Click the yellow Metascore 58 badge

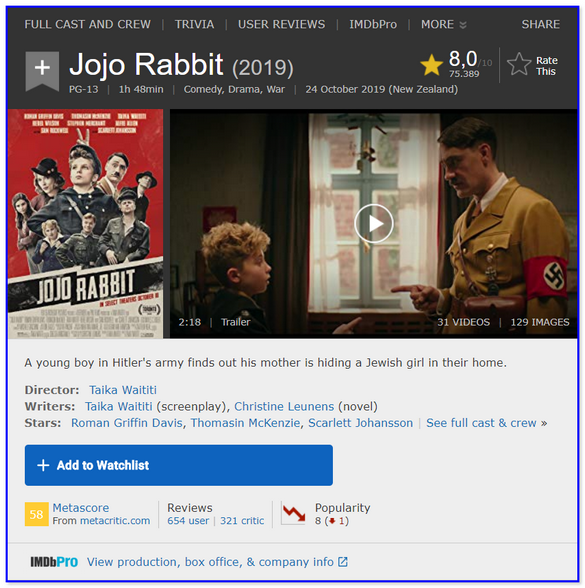pyautogui.click(x=36, y=514)
